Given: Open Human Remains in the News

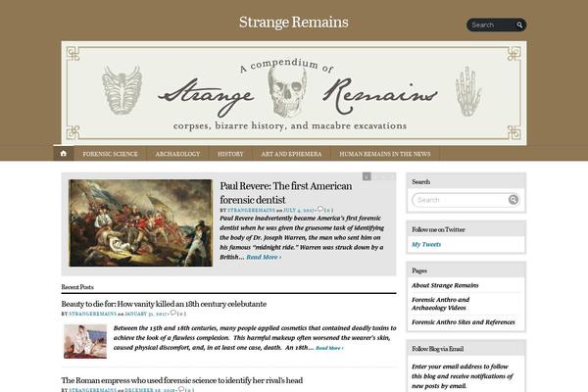Looking at the screenshot, I should (385, 154).
